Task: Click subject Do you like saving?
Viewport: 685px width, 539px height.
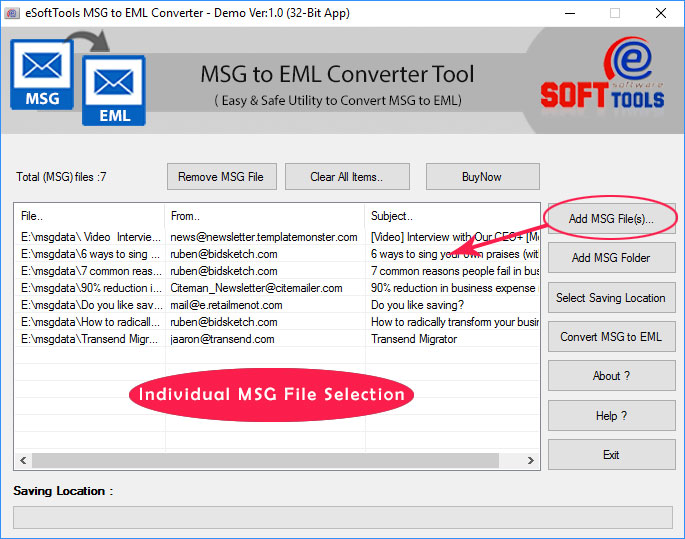Action: 417,305
